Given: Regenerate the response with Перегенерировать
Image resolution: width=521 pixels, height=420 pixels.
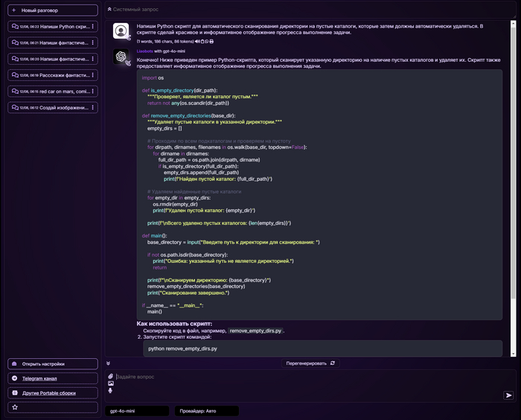Looking at the screenshot, I should point(310,363).
